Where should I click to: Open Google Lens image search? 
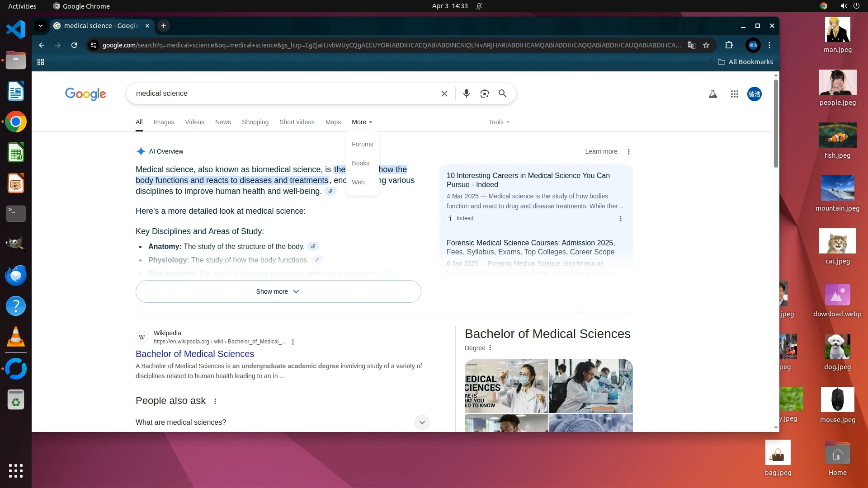(x=484, y=94)
